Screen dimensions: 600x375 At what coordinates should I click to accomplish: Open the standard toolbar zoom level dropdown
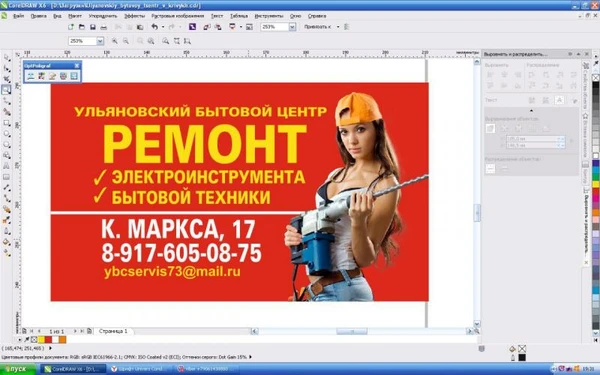tap(292, 27)
